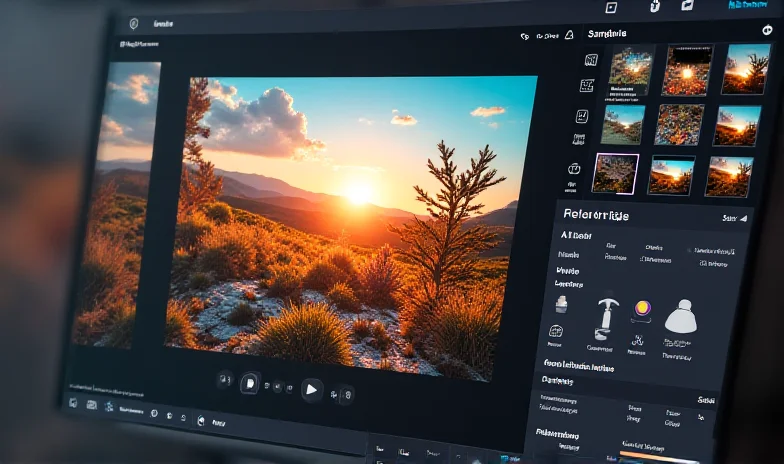
Task: Click the circular logo icon at the window's top left
Action: click(134, 24)
